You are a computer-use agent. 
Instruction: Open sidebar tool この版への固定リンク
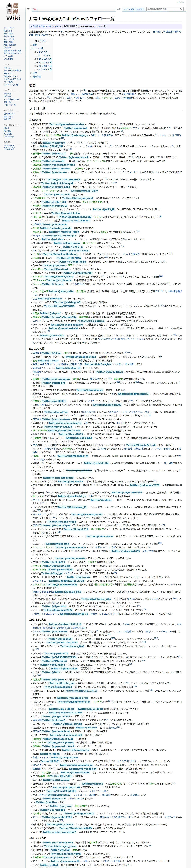pos(12,79)
